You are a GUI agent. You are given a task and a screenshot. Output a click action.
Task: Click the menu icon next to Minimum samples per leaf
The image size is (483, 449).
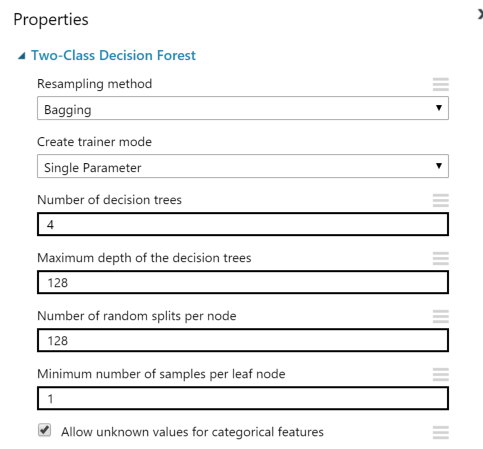[440, 374]
